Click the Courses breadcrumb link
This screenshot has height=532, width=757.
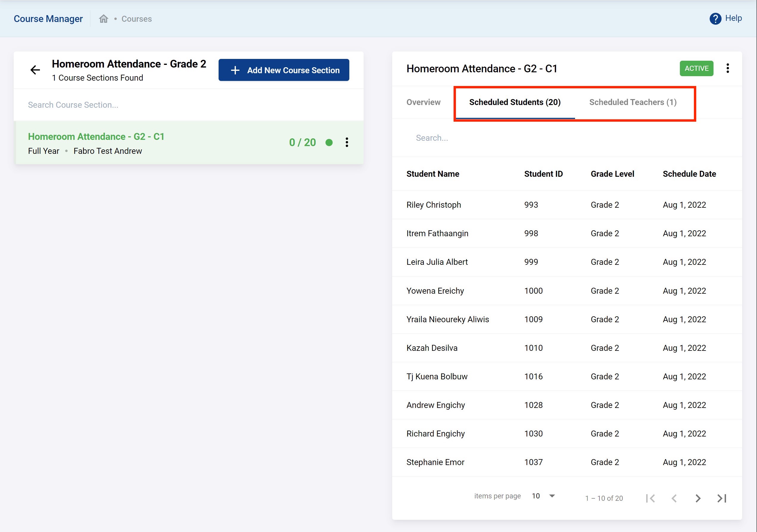tap(136, 19)
